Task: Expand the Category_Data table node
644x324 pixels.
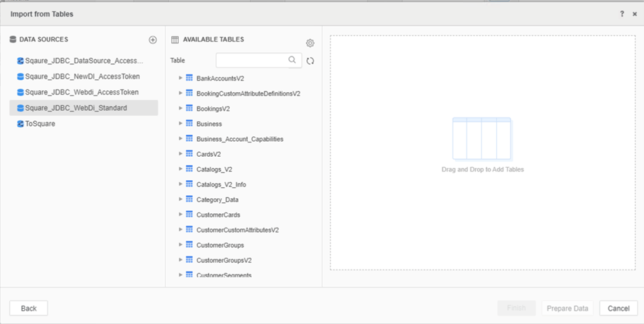Action: point(181,199)
